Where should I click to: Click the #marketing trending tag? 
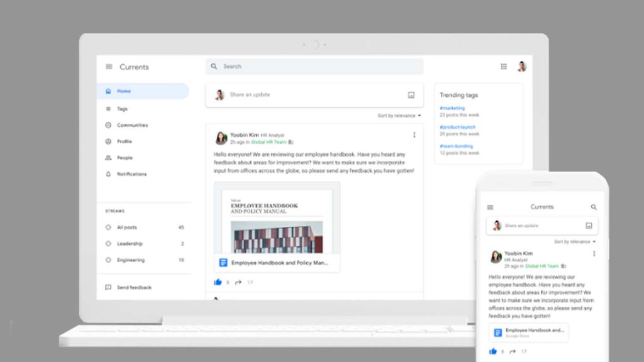click(452, 108)
